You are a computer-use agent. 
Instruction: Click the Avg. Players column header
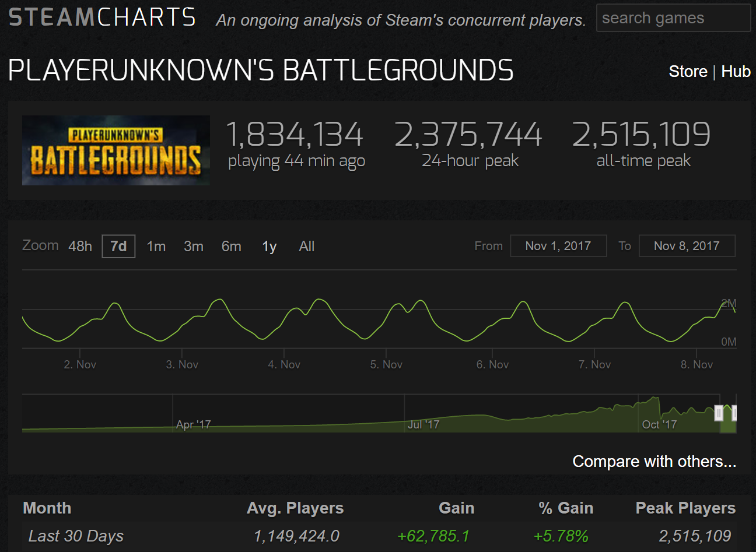pyautogui.click(x=295, y=508)
